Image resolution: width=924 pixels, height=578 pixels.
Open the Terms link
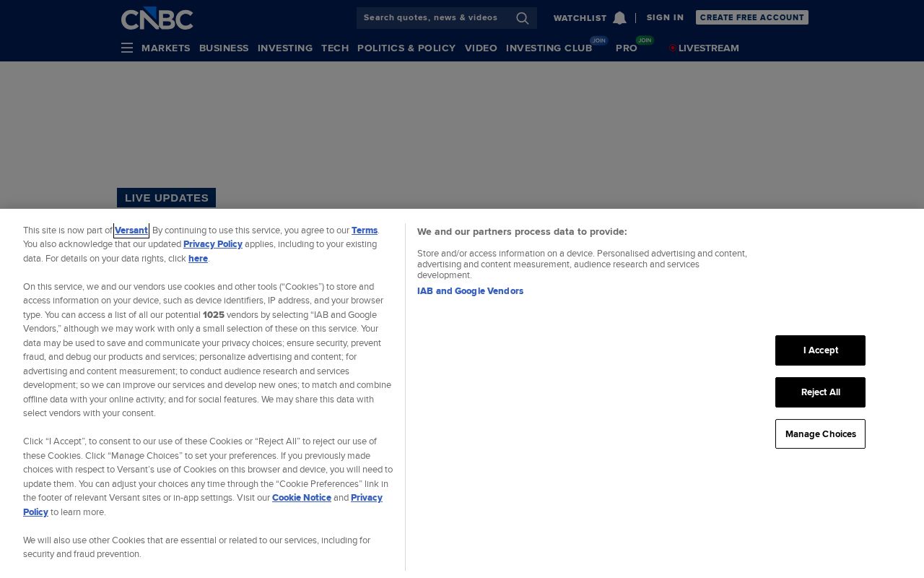[x=365, y=230]
